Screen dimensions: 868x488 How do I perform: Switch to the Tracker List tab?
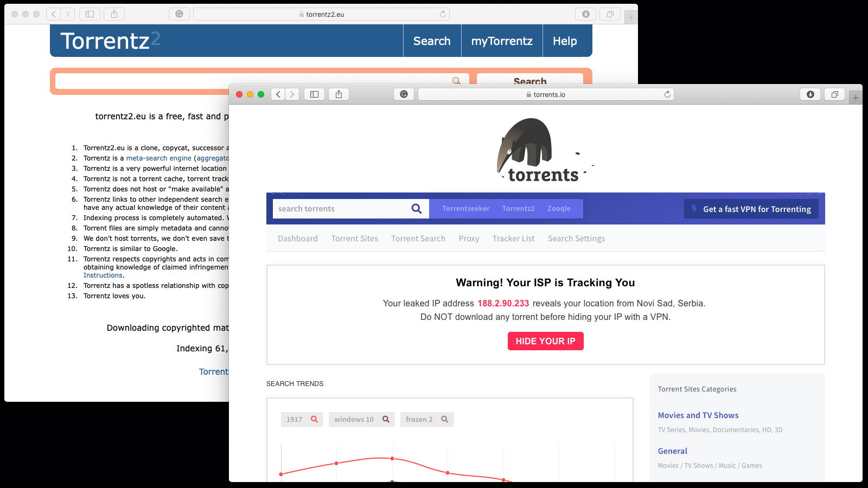(x=513, y=239)
